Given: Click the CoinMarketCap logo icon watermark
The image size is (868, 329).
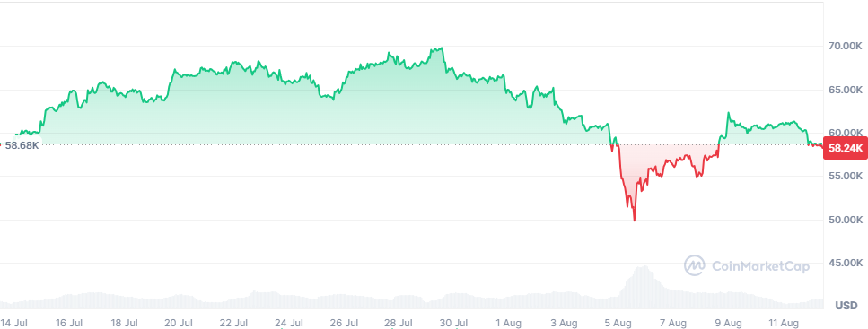Looking at the screenshot, I should [694, 265].
